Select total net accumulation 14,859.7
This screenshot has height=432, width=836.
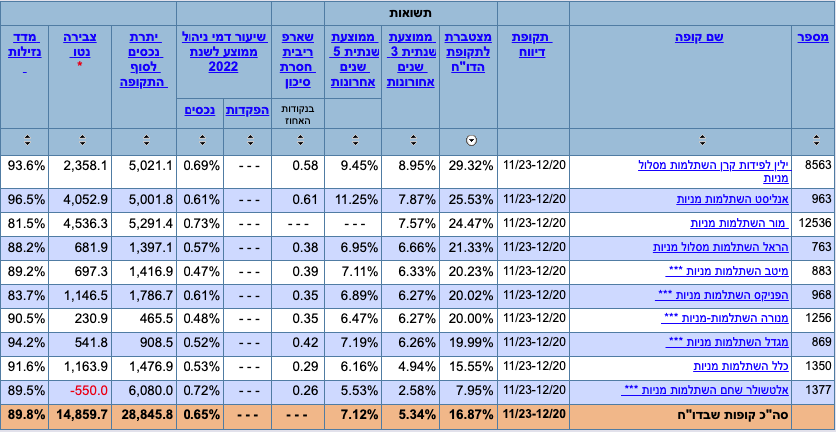coord(80,415)
